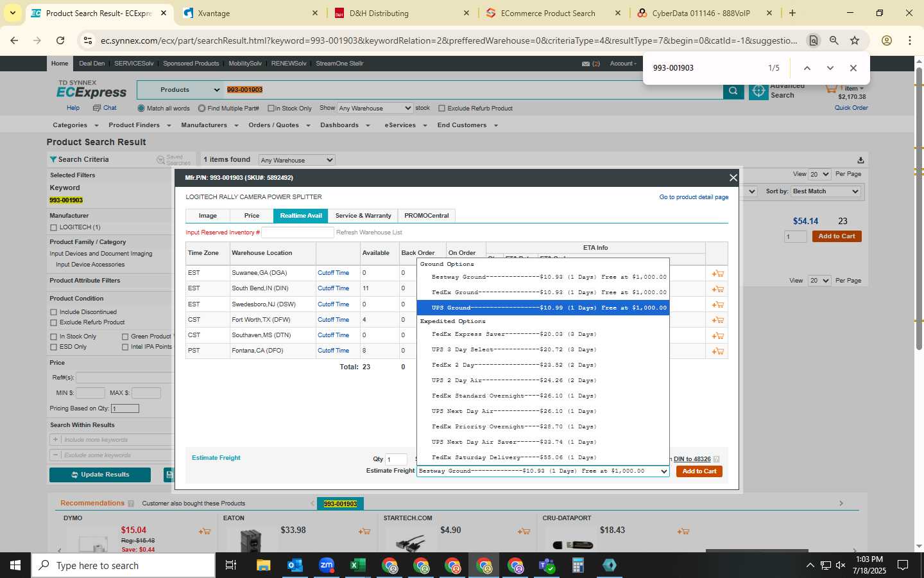924x578 pixels.
Task: Click Go to product detail page link
Action: pos(694,197)
